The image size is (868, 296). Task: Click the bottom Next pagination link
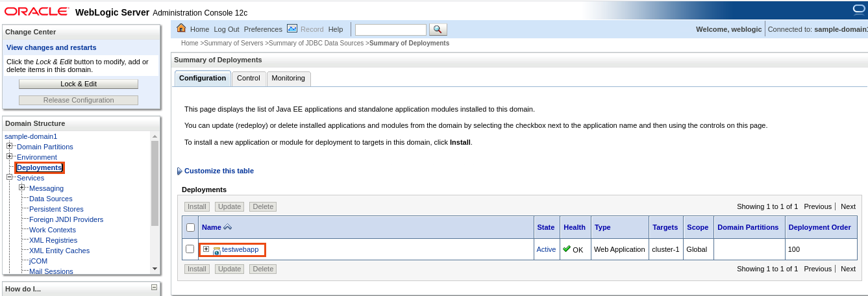[x=848, y=269]
